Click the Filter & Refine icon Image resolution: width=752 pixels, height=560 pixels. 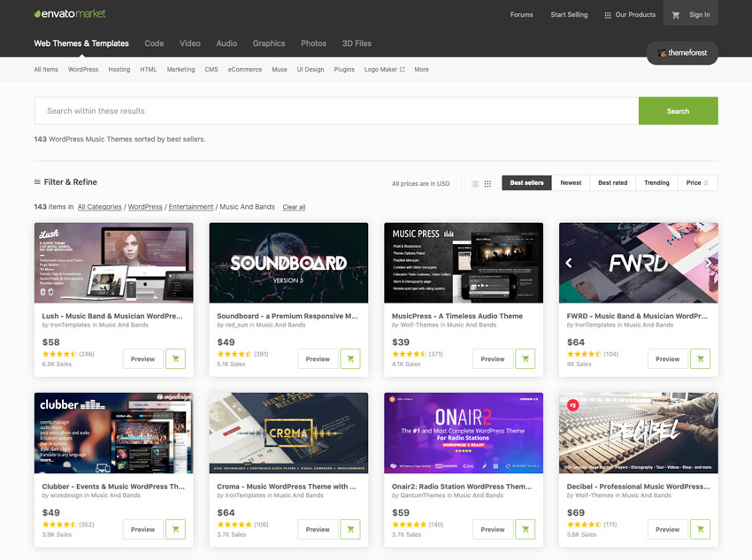coord(37,182)
